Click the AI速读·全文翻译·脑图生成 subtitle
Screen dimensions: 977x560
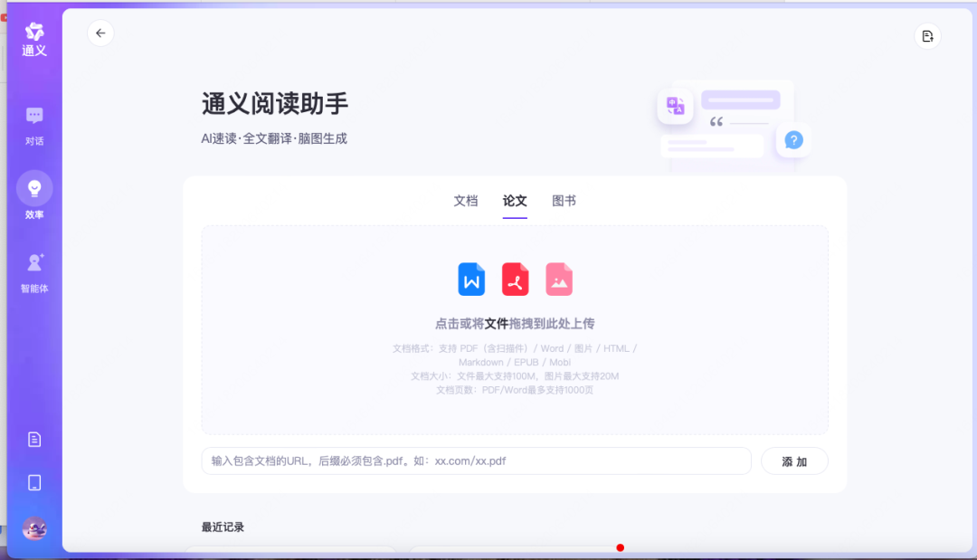click(274, 138)
